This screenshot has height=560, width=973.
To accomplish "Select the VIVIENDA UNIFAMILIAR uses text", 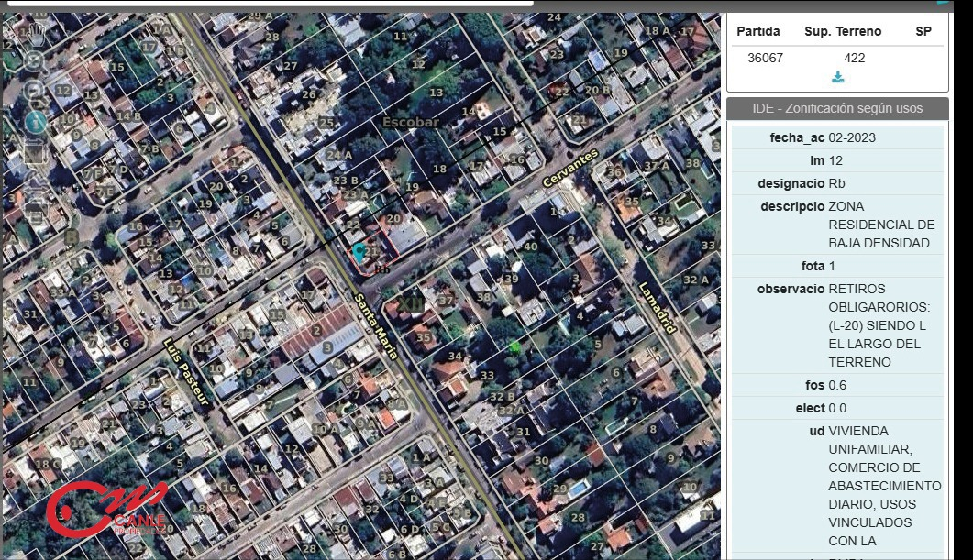I will [x=885, y=486].
